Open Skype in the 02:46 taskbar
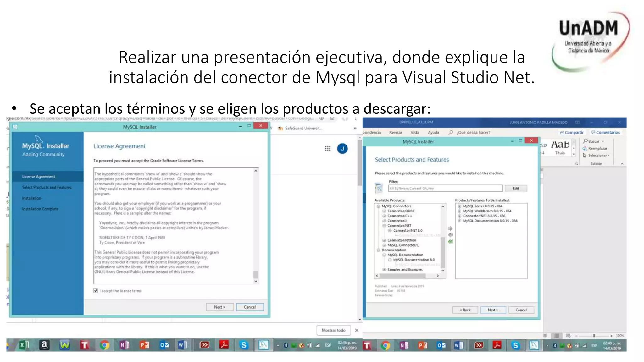The width and height of the screenshot is (644, 362). (x=244, y=345)
